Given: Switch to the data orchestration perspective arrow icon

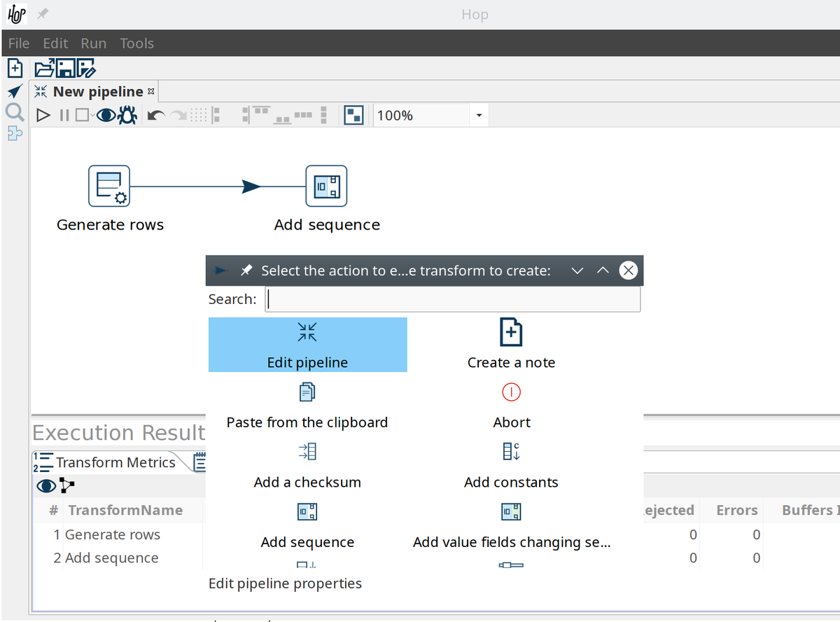Looking at the screenshot, I should [15, 91].
